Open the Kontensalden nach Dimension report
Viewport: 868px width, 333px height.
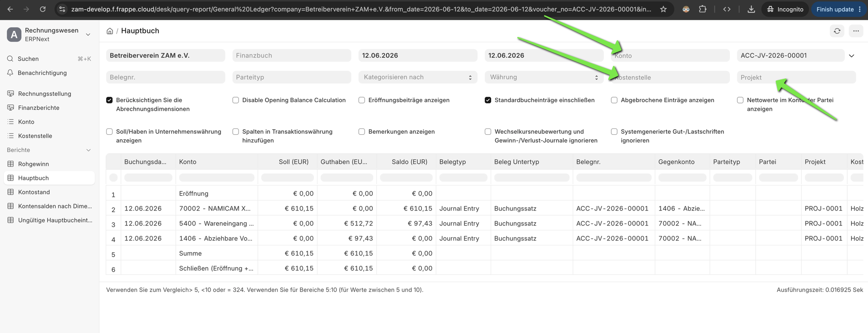click(49, 206)
